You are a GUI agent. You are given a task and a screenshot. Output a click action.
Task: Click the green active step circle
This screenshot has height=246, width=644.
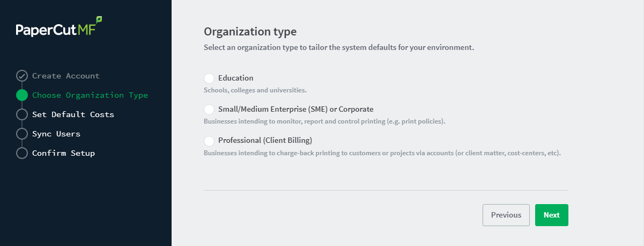22,95
